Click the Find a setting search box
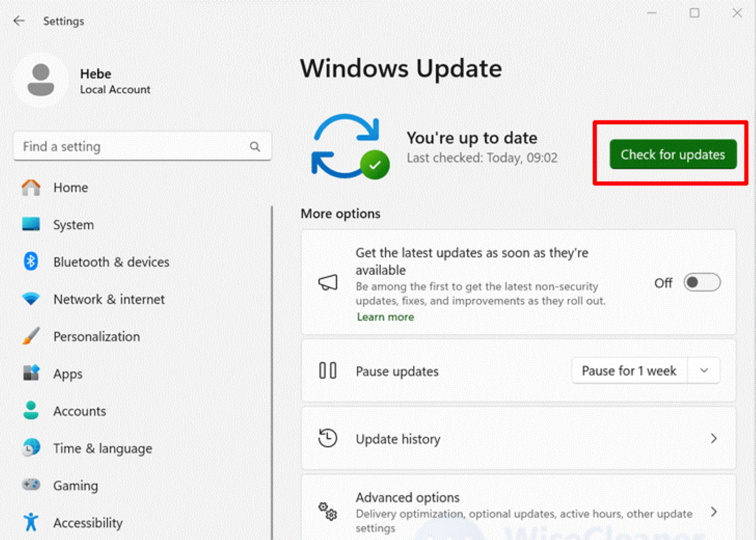 pos(133,147)
